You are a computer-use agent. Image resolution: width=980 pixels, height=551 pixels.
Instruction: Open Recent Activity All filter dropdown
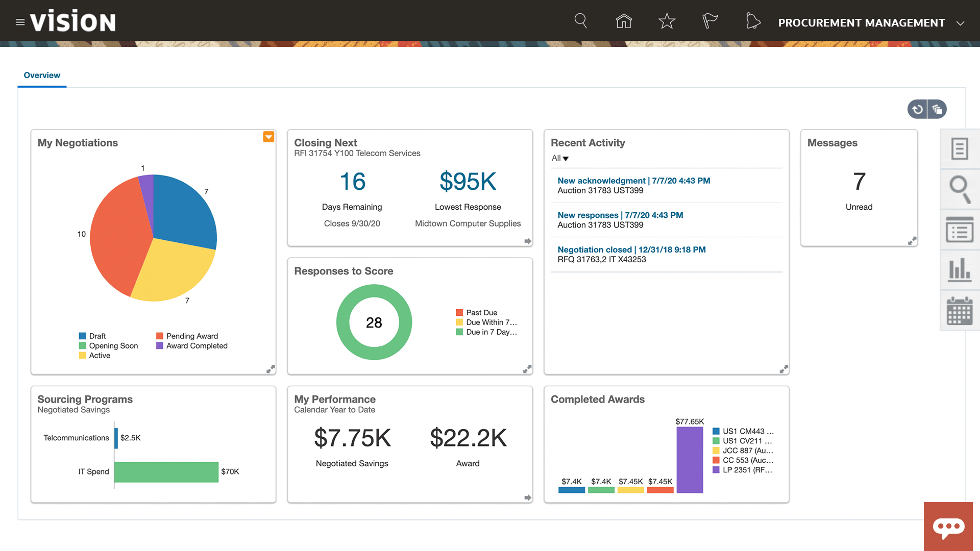coord(560,158)
